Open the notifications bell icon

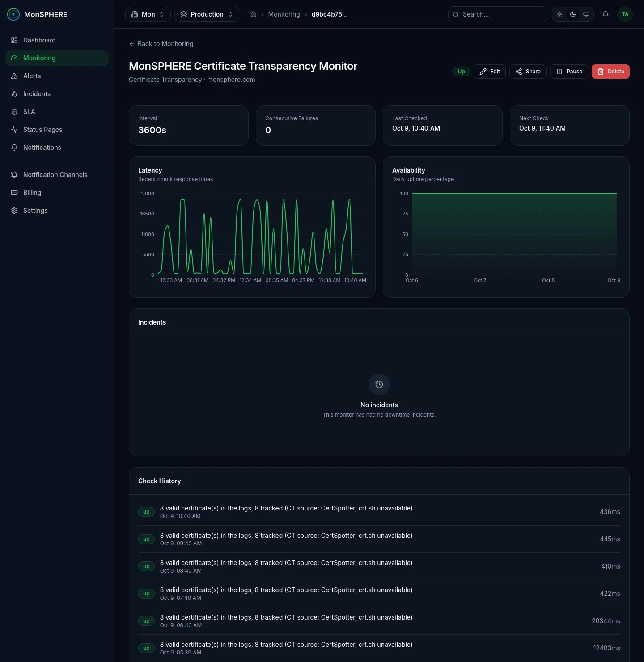click(x=606, y=14)
